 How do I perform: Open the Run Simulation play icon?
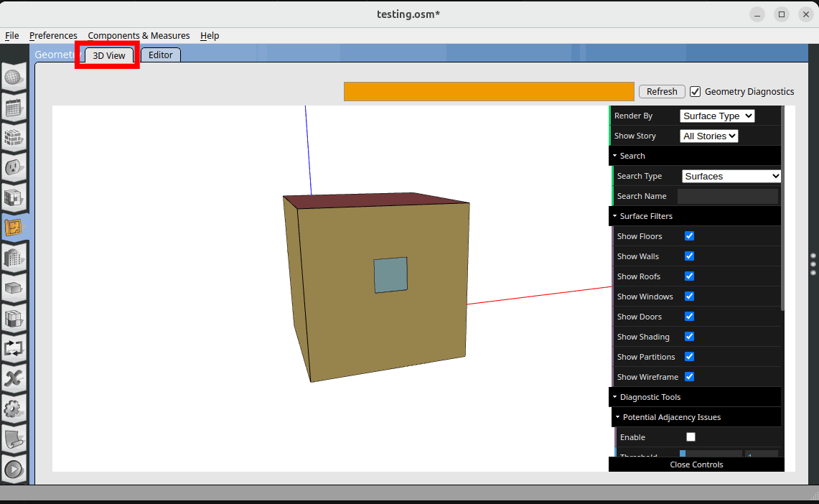coord(15,470)
